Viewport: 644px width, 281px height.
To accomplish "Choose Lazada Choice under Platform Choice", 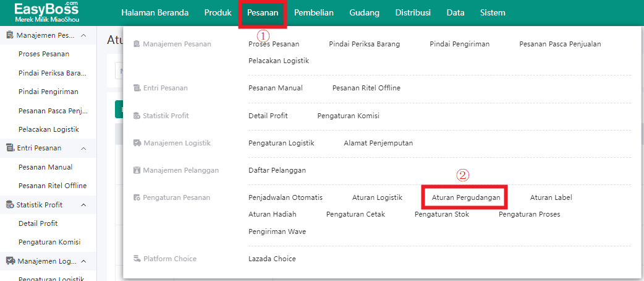I will tap(271, 259).
